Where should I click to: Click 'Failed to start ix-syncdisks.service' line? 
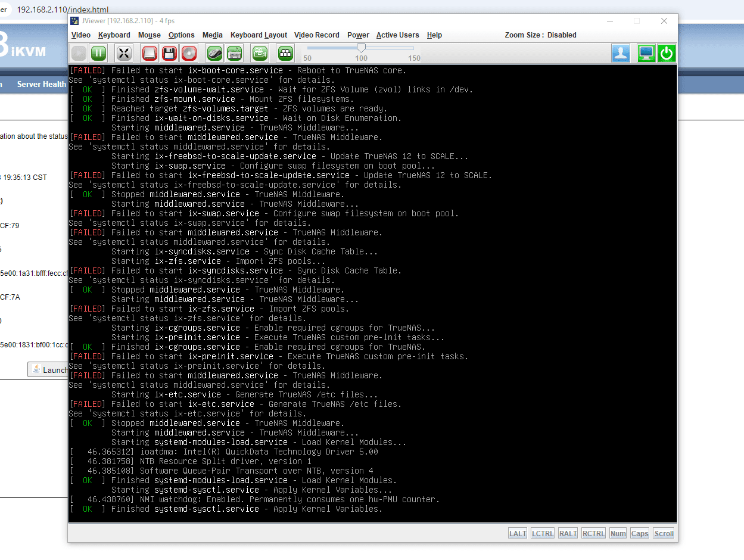point(235,270)
